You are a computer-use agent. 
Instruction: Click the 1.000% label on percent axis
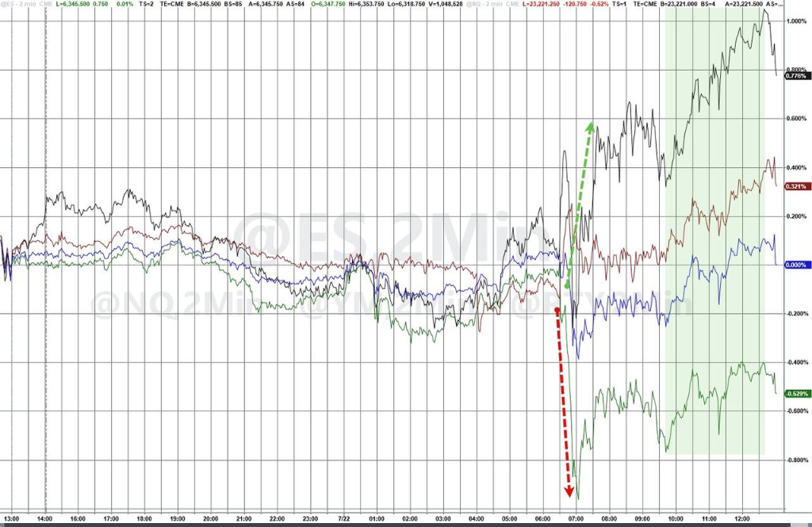tap(795, 21)
